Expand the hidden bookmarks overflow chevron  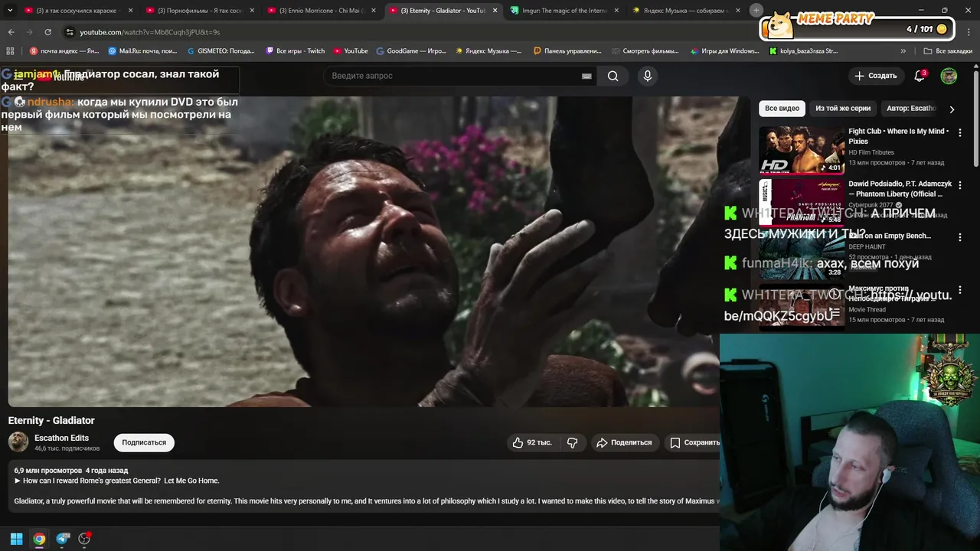[x=903, y=51]
